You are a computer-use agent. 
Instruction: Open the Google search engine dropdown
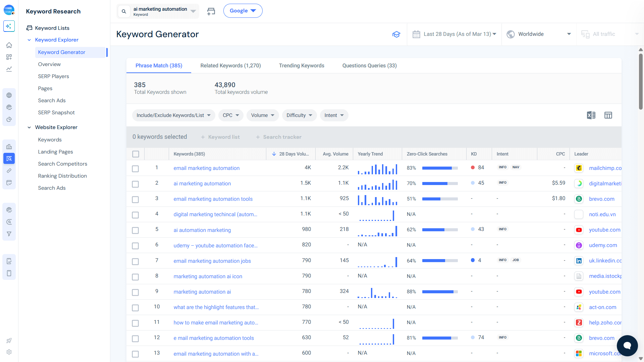(243, 10)
